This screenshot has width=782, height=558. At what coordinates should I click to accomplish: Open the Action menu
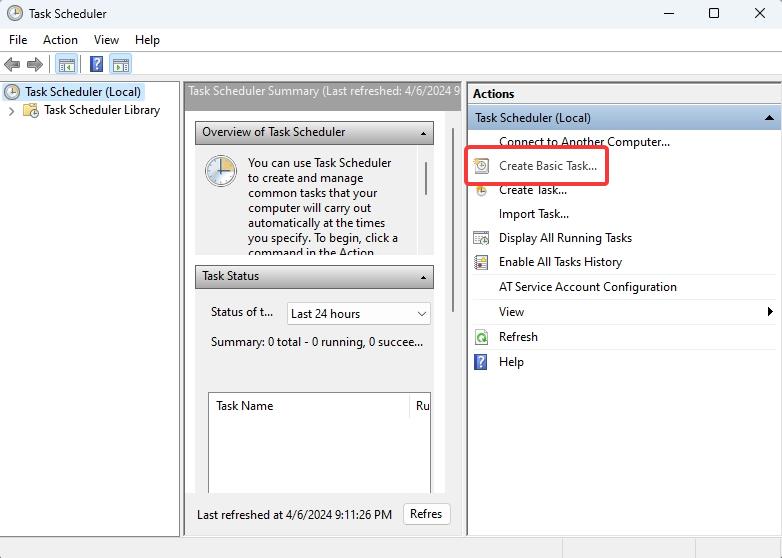coord(60,40)
